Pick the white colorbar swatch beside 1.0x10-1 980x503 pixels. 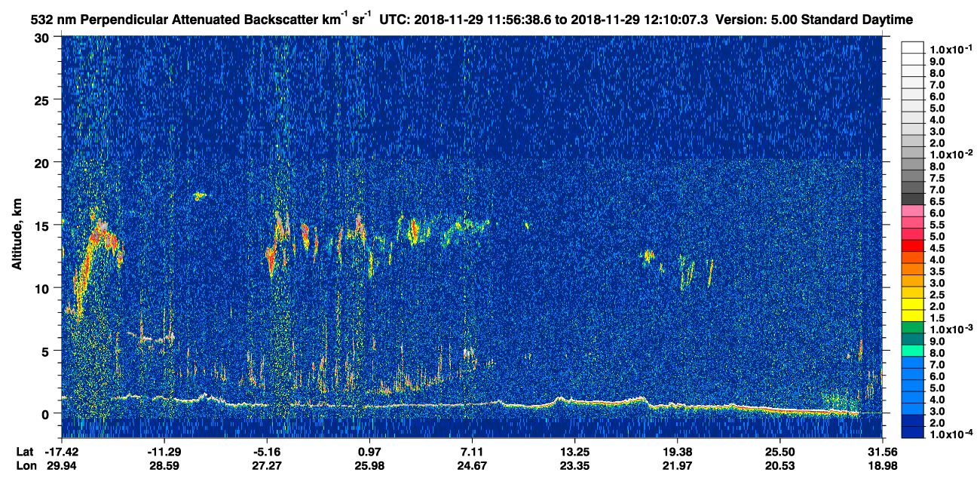913,48
